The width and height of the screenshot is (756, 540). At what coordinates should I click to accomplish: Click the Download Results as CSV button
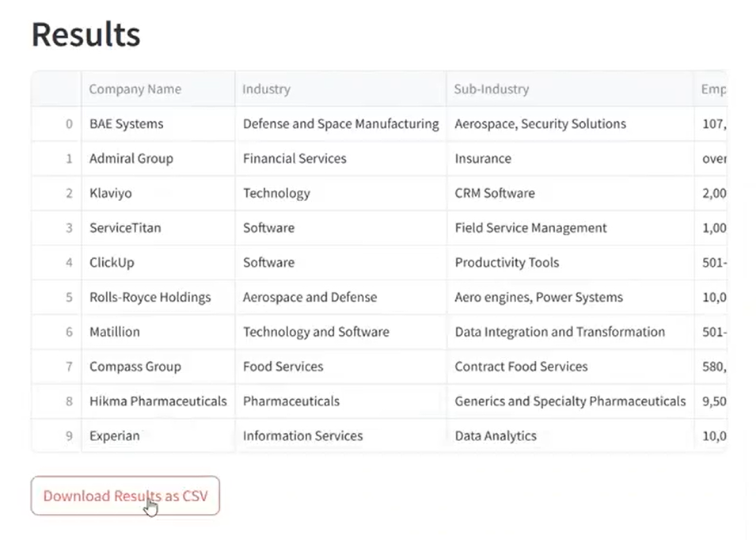[x=124, y=496]
